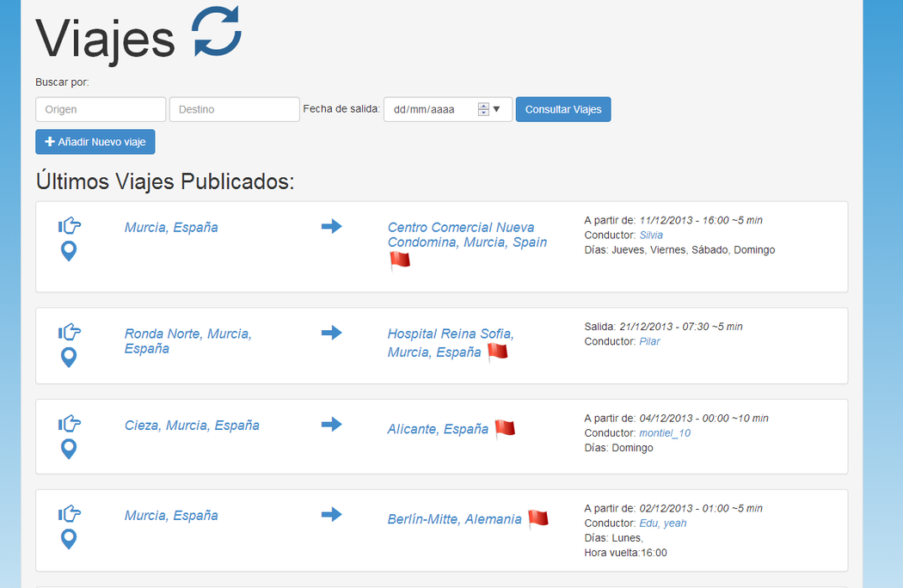Click red flag next to Alicante, España
The height and width of the screenshot is (588, 903).
505,428
